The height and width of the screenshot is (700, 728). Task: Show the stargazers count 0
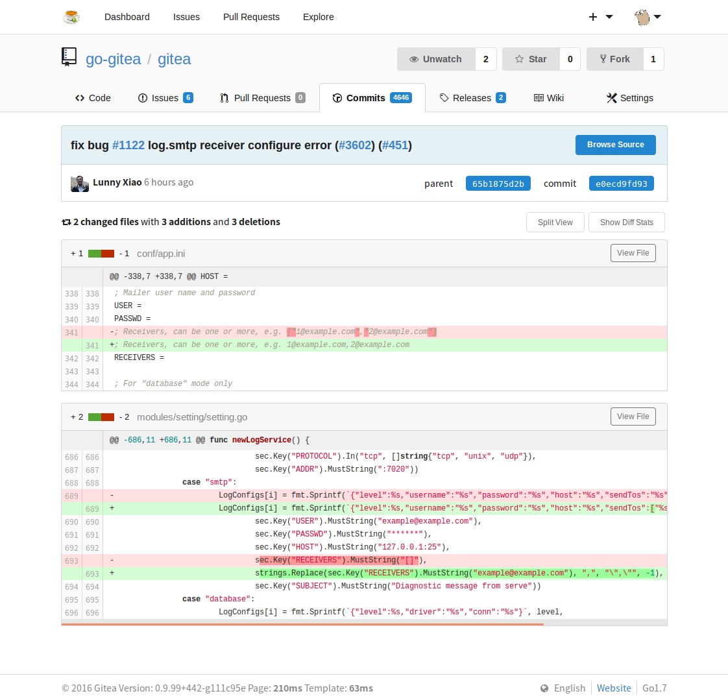[x=570, y=59]
